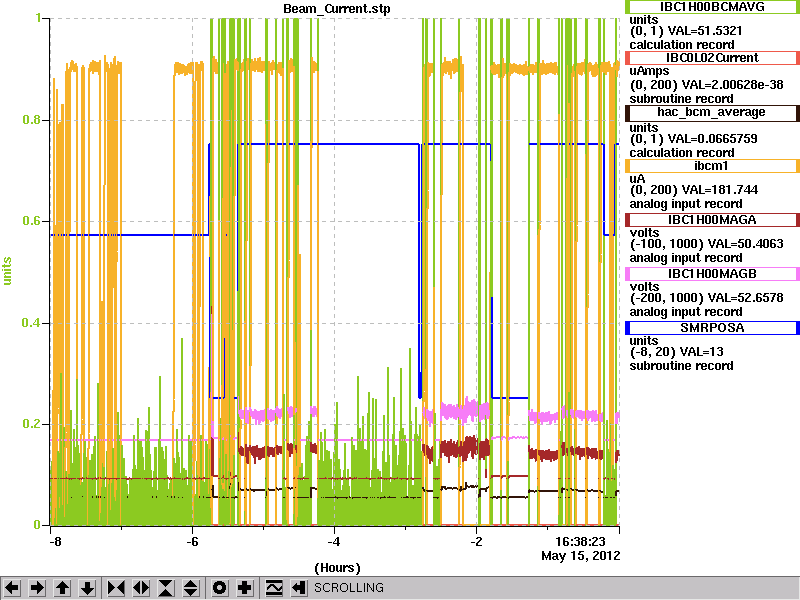The width and height of the screenshot is (800, 600).
Task: Click the VAL=181.744 readout
Action: click(719, 190)
